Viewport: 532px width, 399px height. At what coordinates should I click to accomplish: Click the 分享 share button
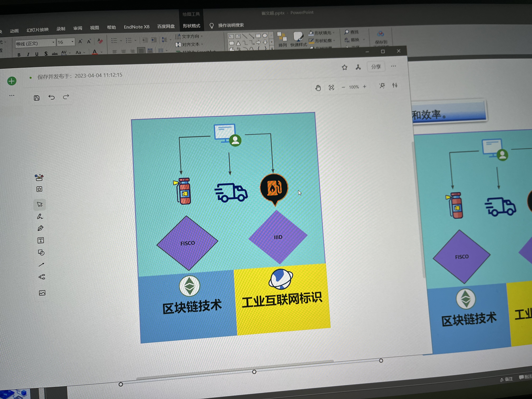(376, 67)
